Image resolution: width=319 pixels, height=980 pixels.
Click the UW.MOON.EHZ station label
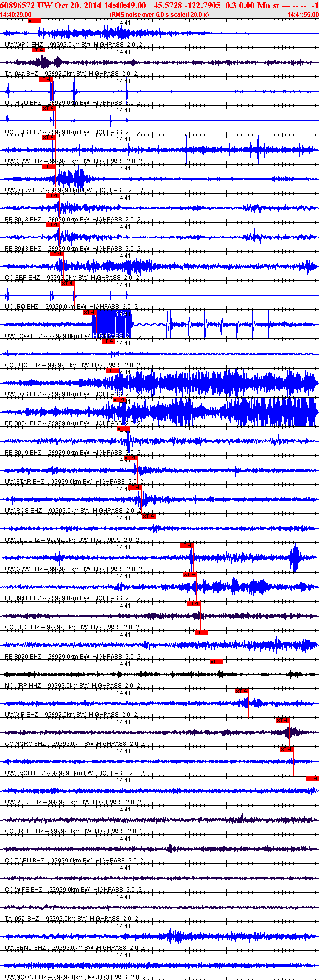point(26,977)
